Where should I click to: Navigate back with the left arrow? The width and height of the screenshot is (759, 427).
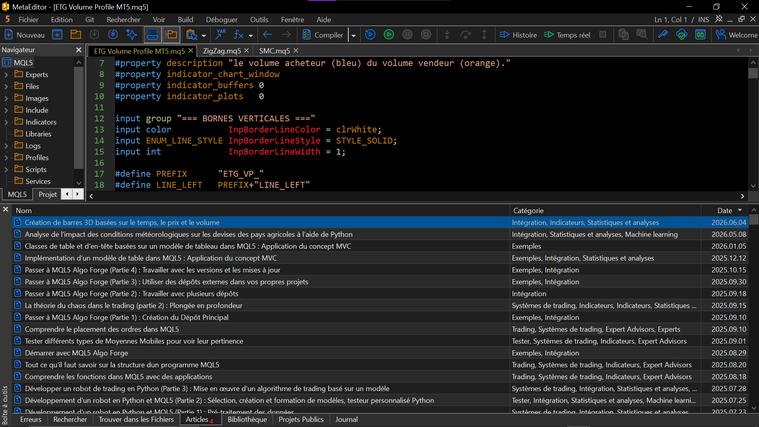pyautogui.click(x=267, y=35)
